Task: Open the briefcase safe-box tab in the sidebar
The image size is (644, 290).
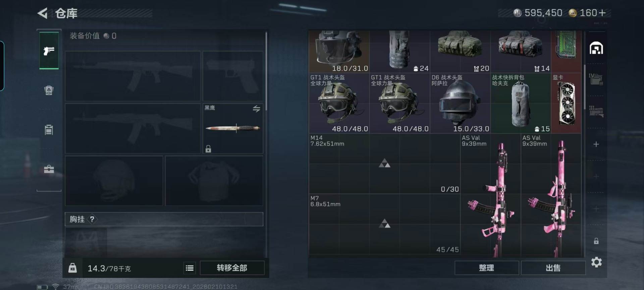Action: click(x=49, y=169)
